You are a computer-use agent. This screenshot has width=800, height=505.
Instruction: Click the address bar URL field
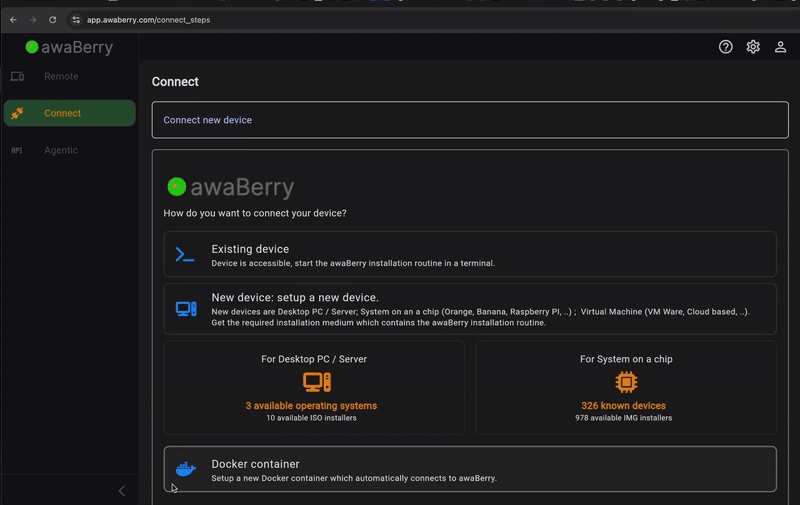148,20
